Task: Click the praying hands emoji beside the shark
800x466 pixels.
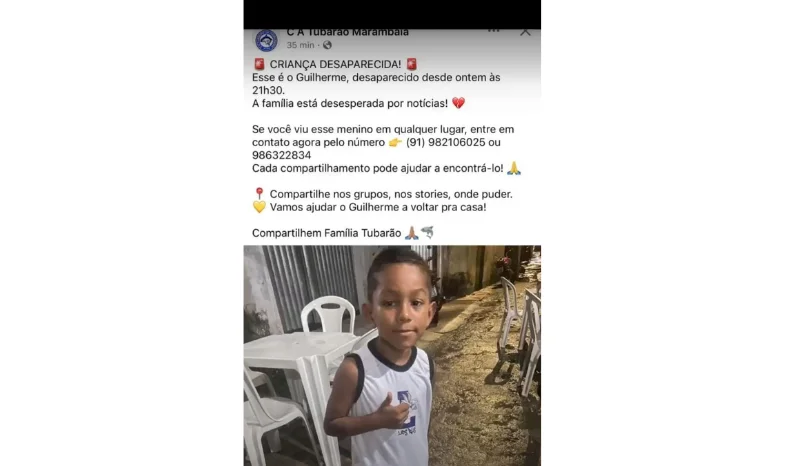Action: click(412, 233)
